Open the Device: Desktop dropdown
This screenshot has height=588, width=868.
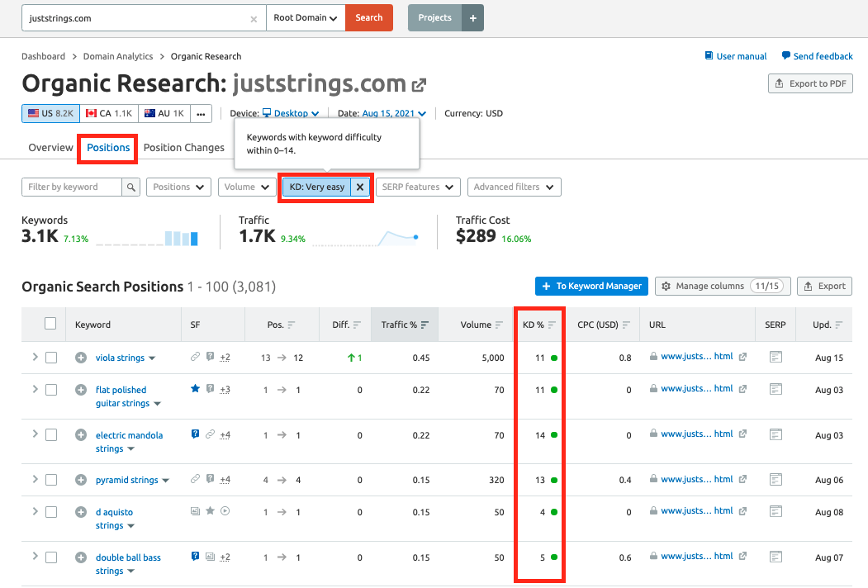291,113
